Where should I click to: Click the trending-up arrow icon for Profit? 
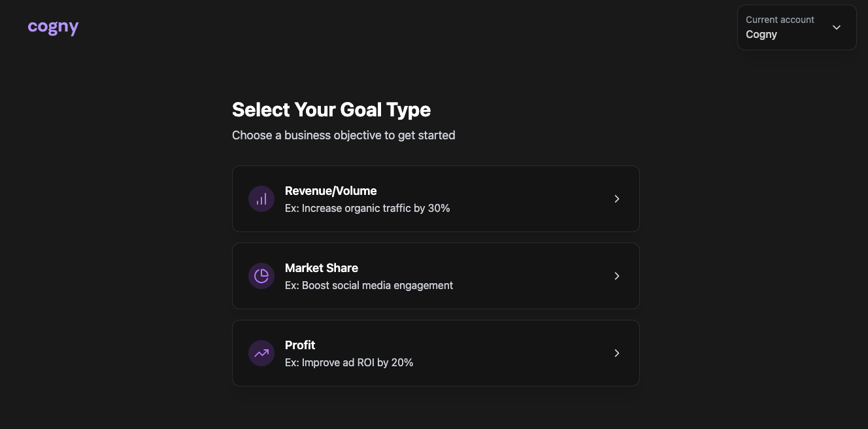[x=261, y=353]
